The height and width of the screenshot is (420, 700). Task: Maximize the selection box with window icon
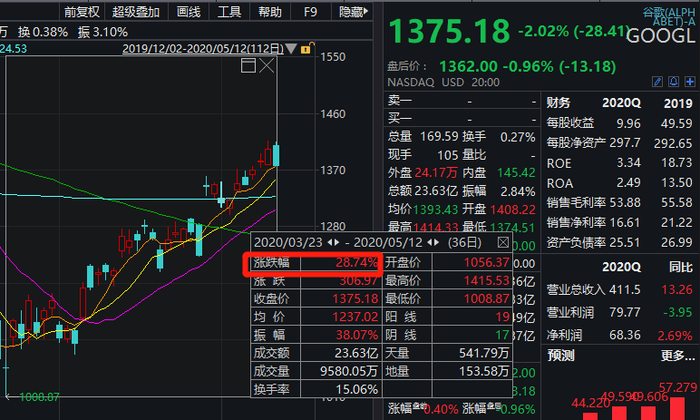click(248, 66)
